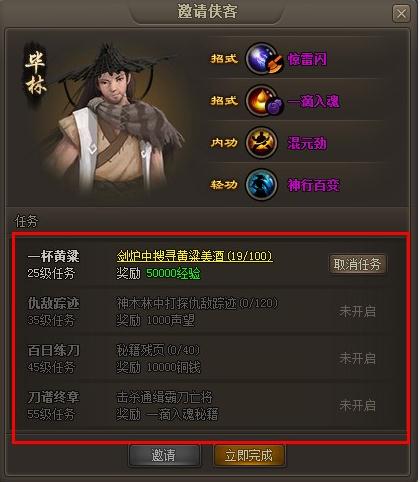Select the 一滴入魂 skill name
The height and width of the screenshot is (482, 420).
[314, 101]
